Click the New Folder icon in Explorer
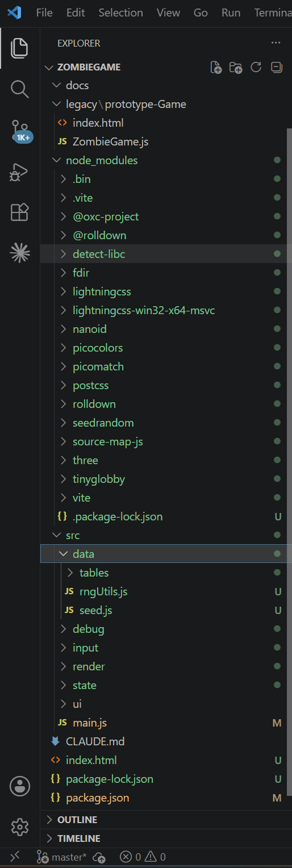Screen dimensions: 292x868 (x=236, y=68)
